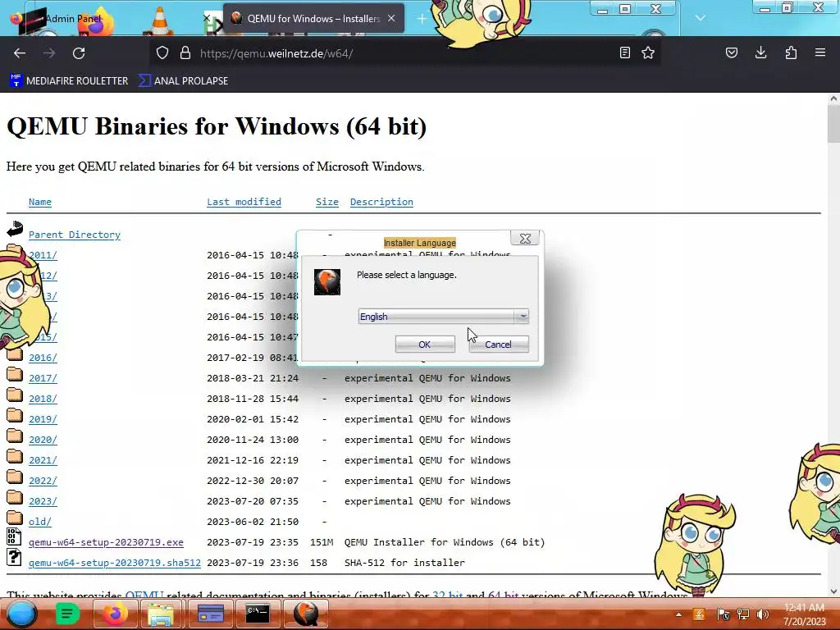Click the Windows Start orb

21,614
